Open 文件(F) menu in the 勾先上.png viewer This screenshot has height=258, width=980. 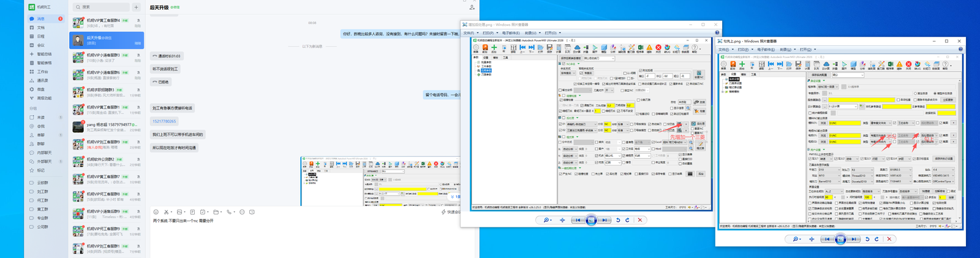pos(725,50)
